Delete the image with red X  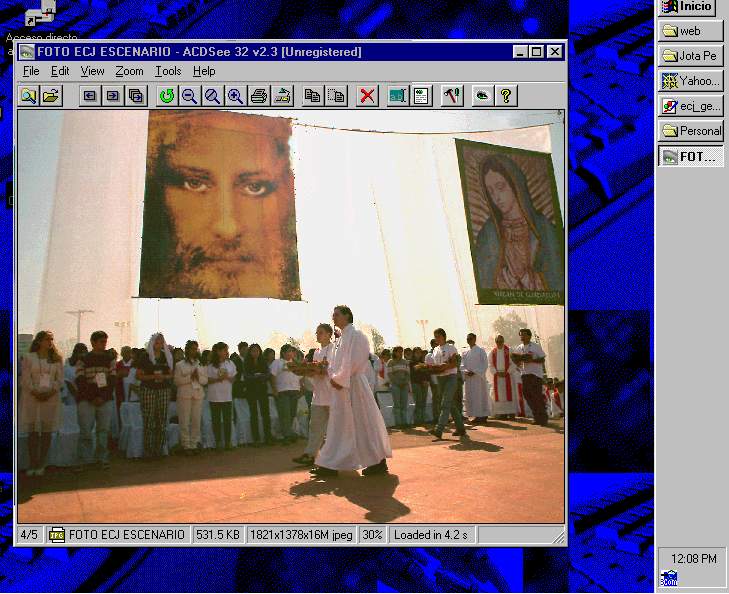(x=367, y=96)
